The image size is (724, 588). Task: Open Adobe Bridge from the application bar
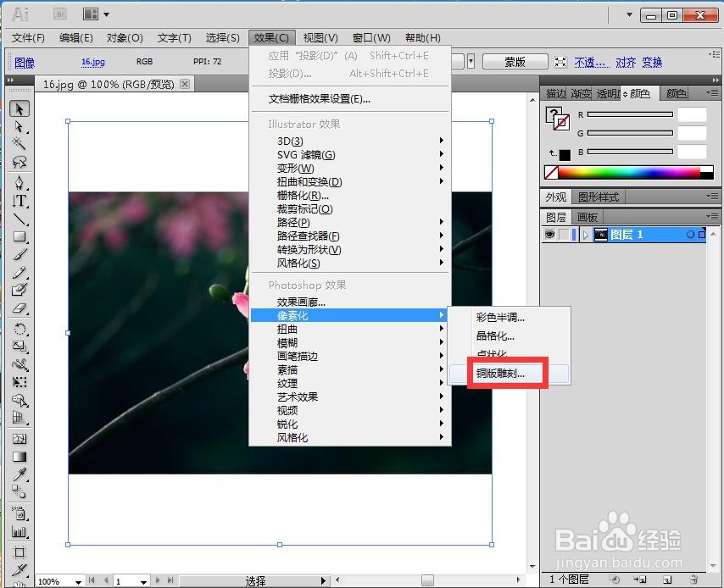tap(59, 14)
